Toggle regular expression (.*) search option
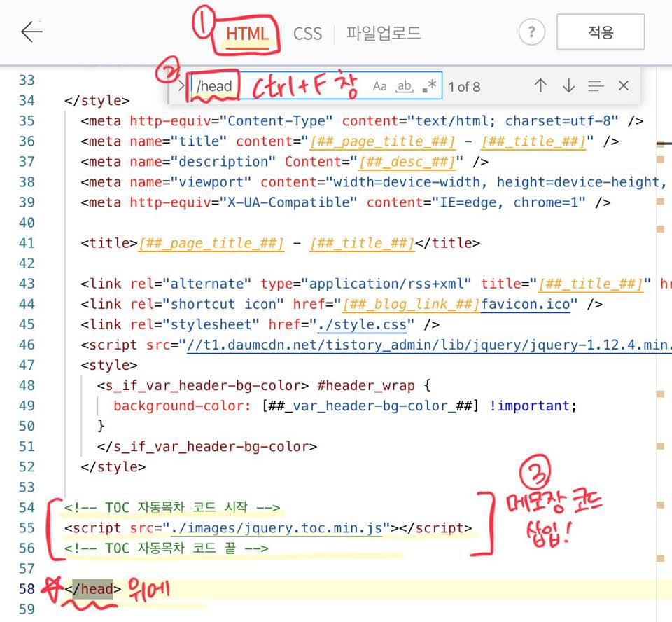The height and width of the screenshot is (622, 672). coord(429,85)
